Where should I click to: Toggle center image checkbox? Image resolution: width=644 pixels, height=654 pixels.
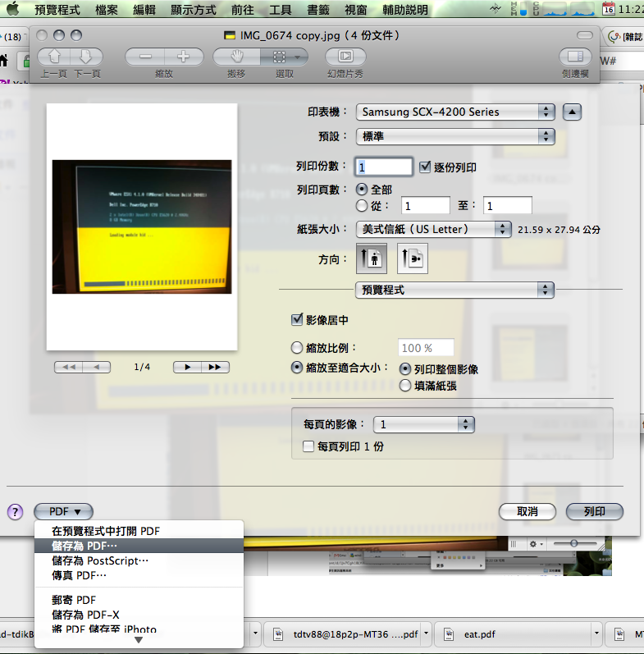pos(296,320)
